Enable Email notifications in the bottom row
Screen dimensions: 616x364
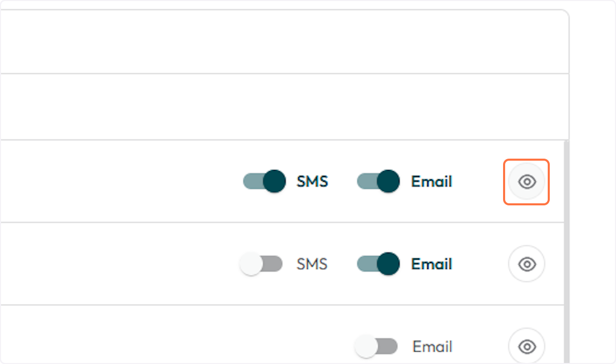pos(376,346)
